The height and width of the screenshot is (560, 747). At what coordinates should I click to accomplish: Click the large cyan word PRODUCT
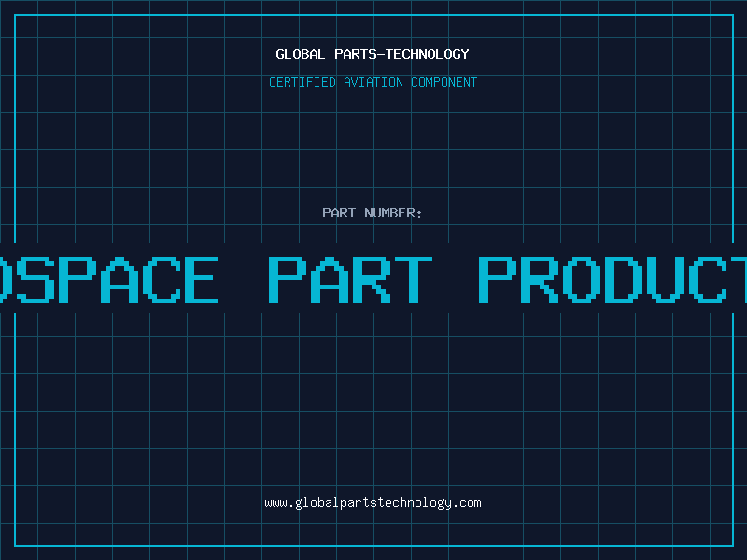coord(613,279)
